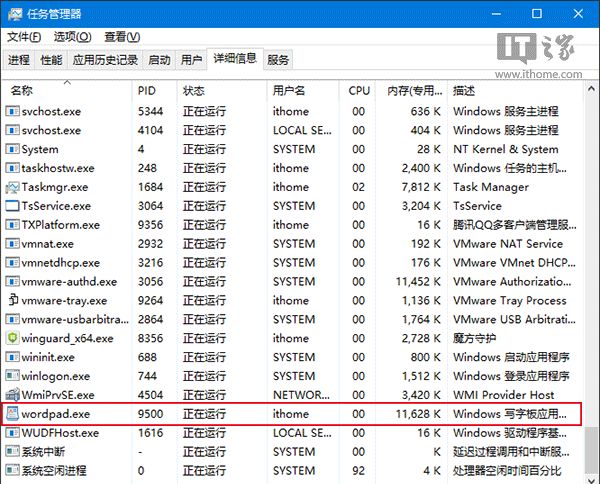This screenshot has height=484, width=600.
Task: Sort by the 用户名 column header
Action: (303, 91)
